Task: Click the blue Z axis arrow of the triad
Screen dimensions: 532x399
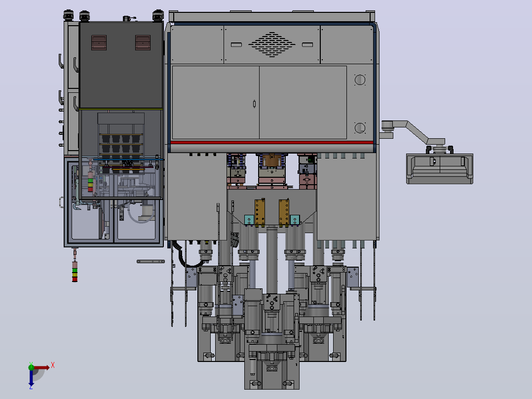Action: click(x=31, y=378)
